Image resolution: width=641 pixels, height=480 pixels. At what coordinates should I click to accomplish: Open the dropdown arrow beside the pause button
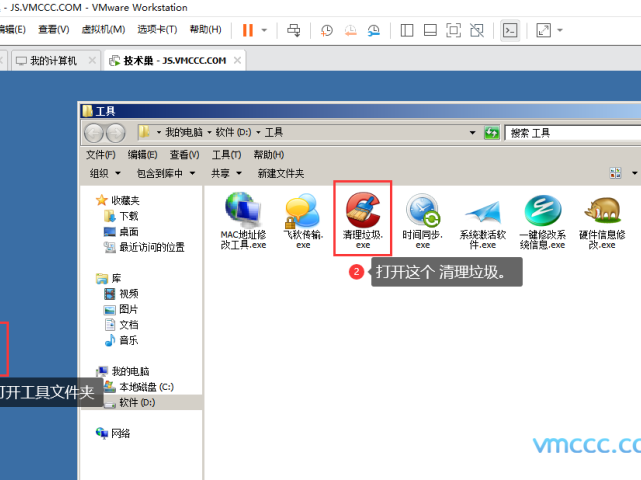click(x=264, y=30)
